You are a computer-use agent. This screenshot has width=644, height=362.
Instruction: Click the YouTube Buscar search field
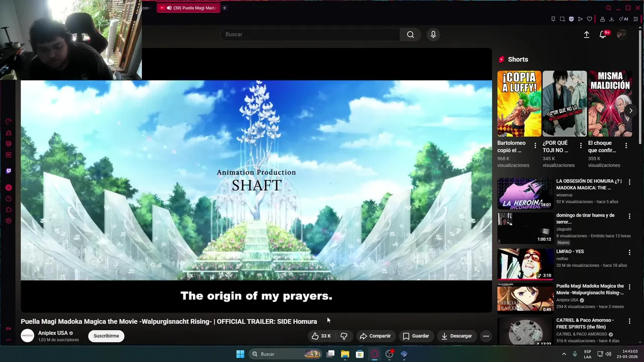pos(310,34)
